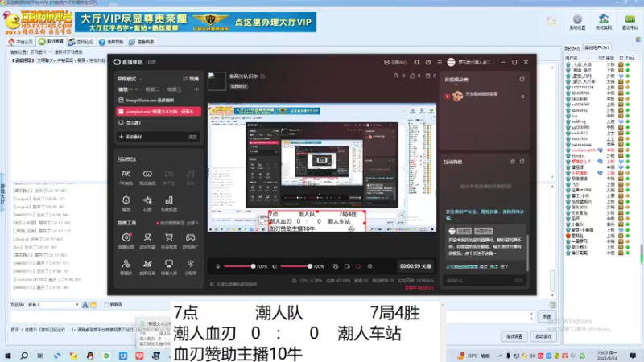Click 游戏设置 in the platform window
This screenshot has height=362, width=644.
[x=514, y=336]
